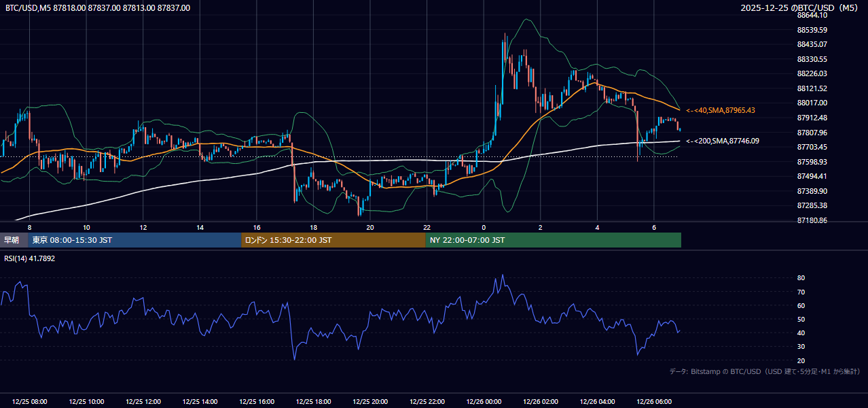Screen dimensions: 868x408
Task: Click the RSI axis level 40
Action: click(x=801, y=333)
